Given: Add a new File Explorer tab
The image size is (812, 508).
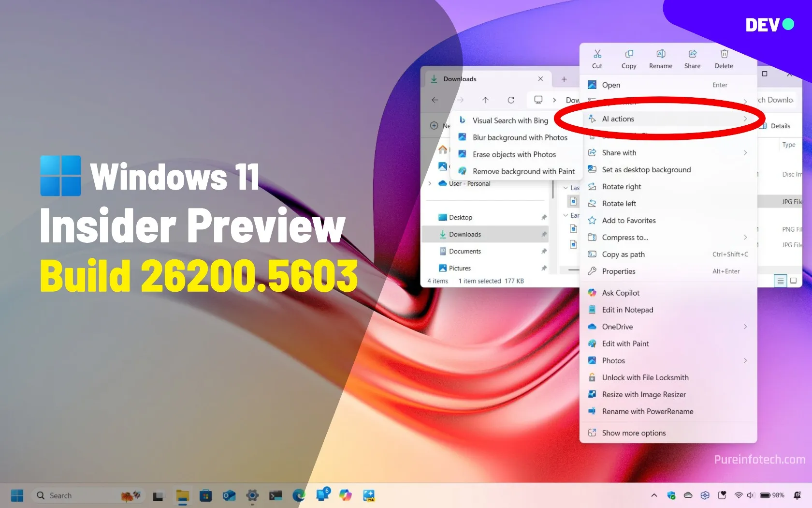Looking at the screenshot, I should tap(564, 79).
